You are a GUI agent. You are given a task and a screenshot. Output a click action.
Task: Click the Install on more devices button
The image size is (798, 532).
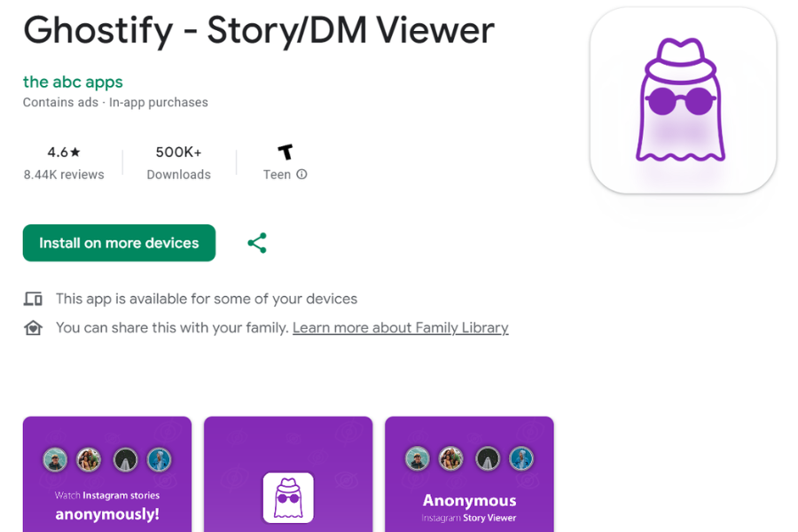119,243
